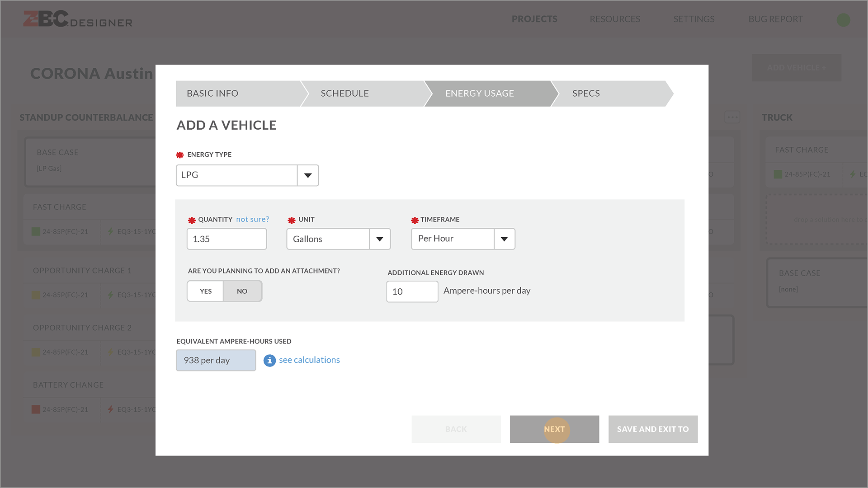Click the 938 per day ampere-hours field
The width and height of the screenshot is (868, 488).
pos(216,361)
